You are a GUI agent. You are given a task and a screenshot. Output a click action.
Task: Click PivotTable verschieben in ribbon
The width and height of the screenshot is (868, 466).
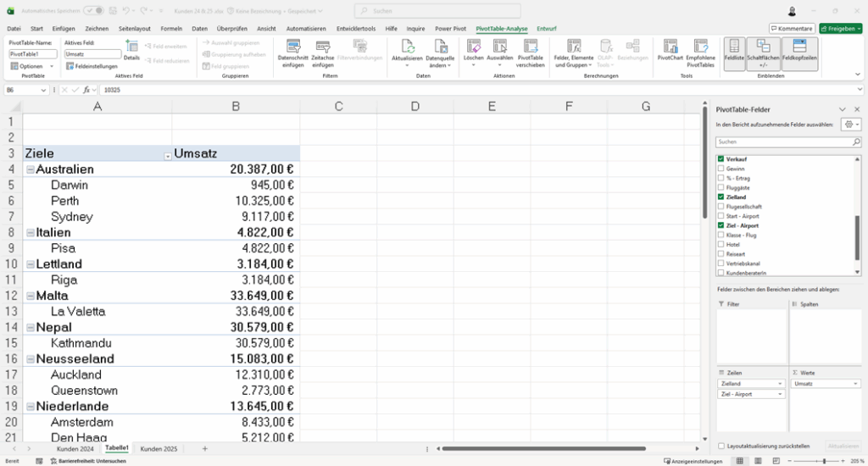click(x=530, y=47)
